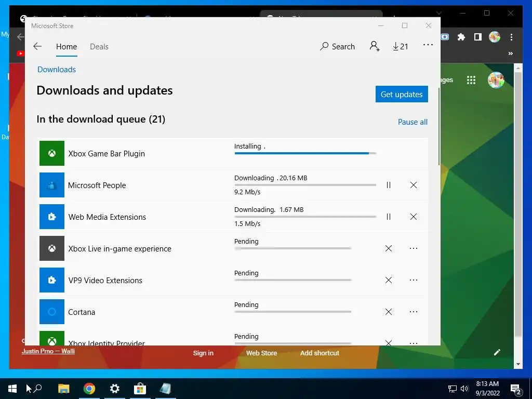This screenshot has height=399, width=532.
Task: Click the Cortana app icon
Action: pyautogui.click(x=52, y=312)
